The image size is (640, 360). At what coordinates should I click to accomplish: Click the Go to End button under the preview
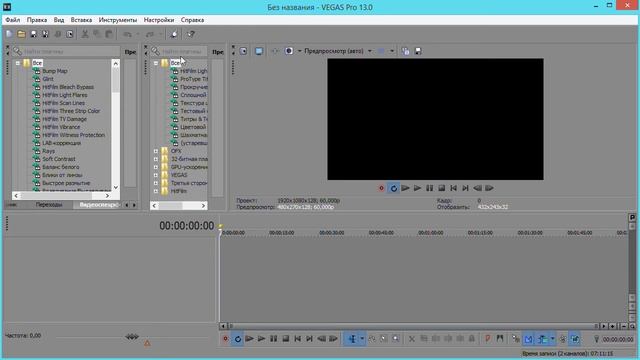(465, 188)
